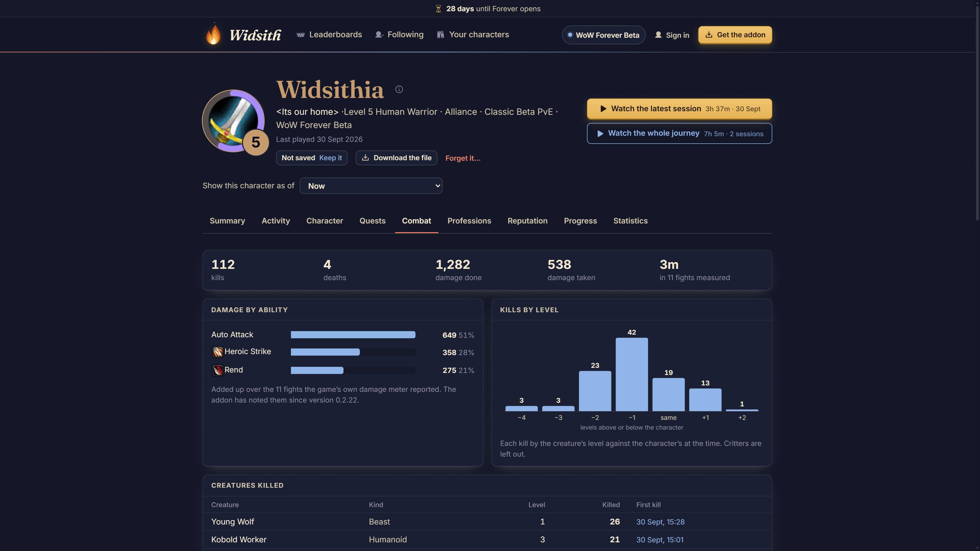Open the Show this character as of dropdown
This screenshot has width=980, height=551.
(x=371, y=186)
